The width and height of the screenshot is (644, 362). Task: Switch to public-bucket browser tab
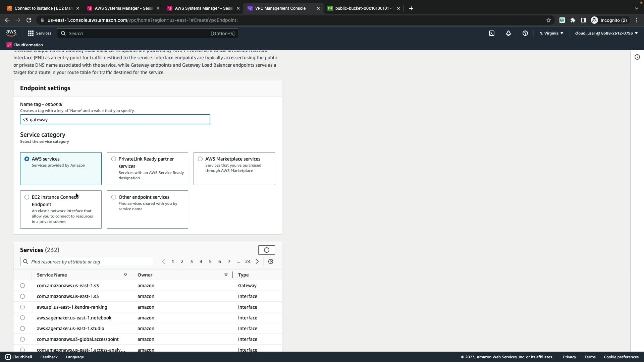coord(363,8)
